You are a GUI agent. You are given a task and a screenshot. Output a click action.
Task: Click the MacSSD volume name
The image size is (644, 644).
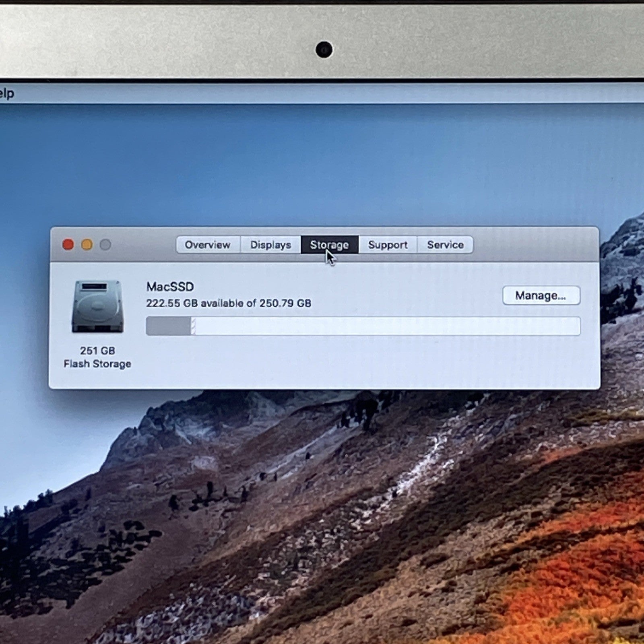170,287
